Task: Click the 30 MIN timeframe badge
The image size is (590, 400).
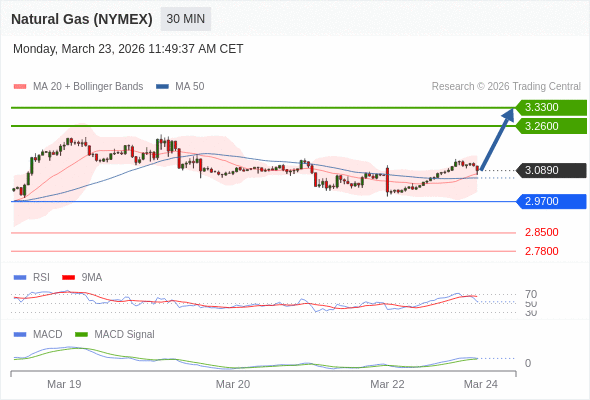Action: 186,19
